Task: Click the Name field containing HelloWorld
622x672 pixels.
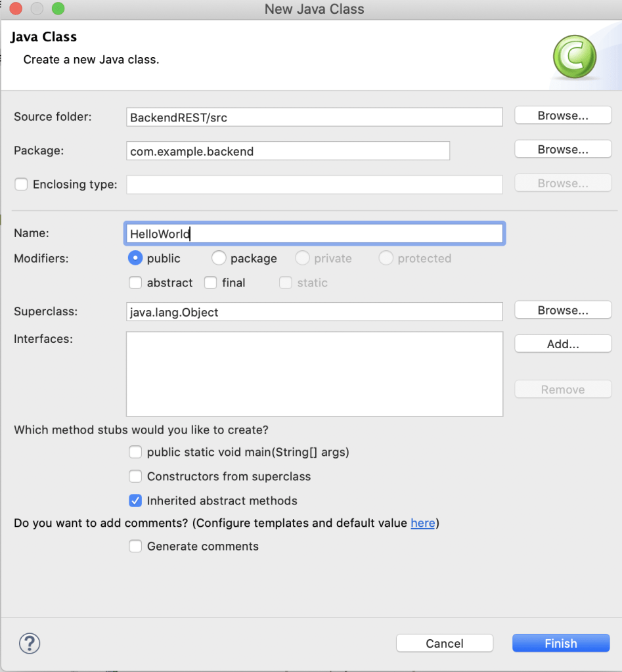Action: pos(315,234)
